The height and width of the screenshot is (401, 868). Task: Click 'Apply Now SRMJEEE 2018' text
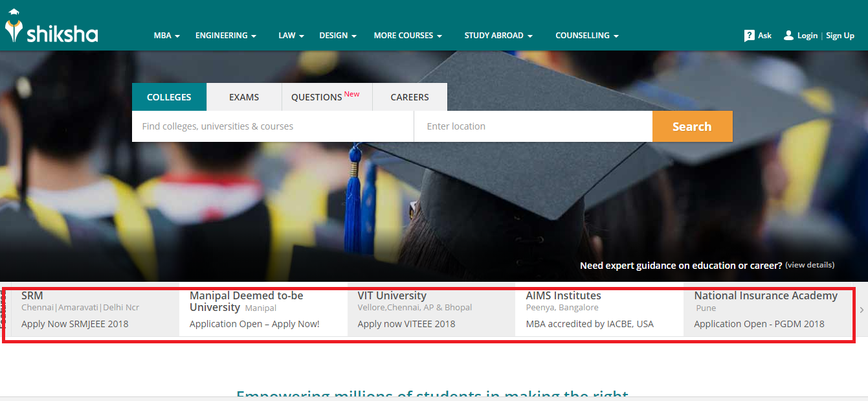75,324
